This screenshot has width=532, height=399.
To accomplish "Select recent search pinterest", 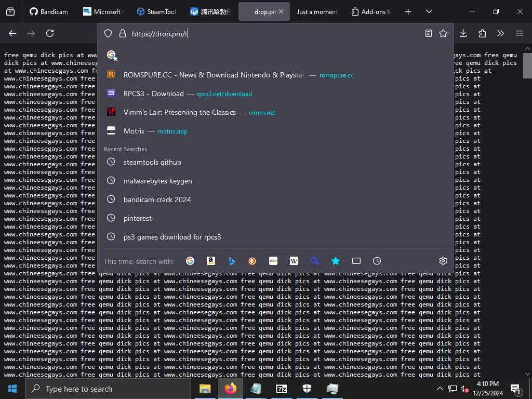I will coord(275,218).
